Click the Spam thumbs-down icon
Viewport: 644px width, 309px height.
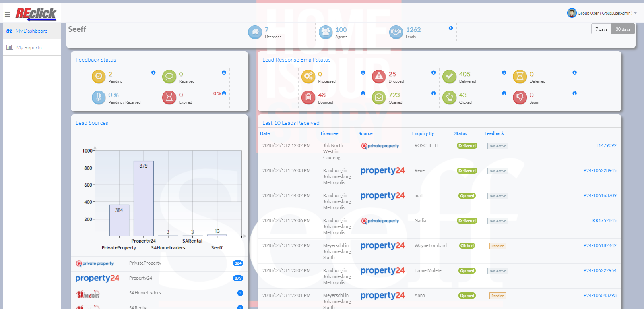pos(520,97)
